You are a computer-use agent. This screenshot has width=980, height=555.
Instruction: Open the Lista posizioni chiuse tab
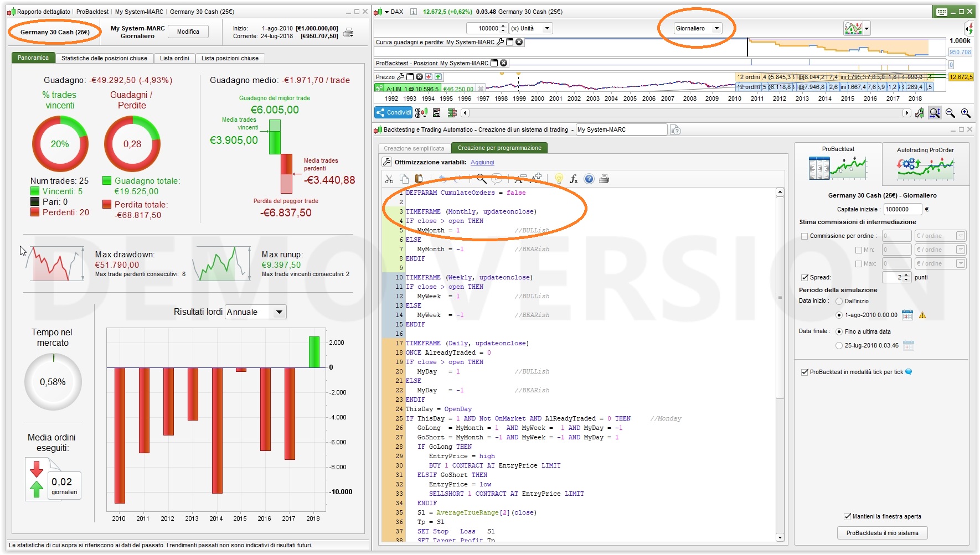230,58
